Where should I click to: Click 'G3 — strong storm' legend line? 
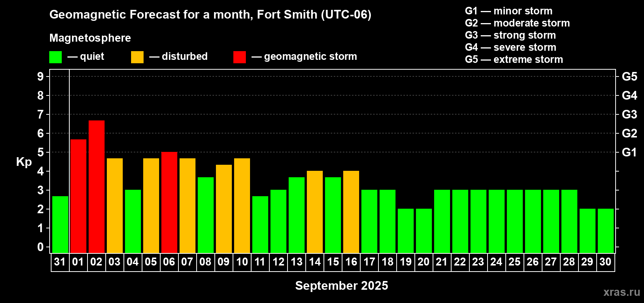tap(511, 35)
